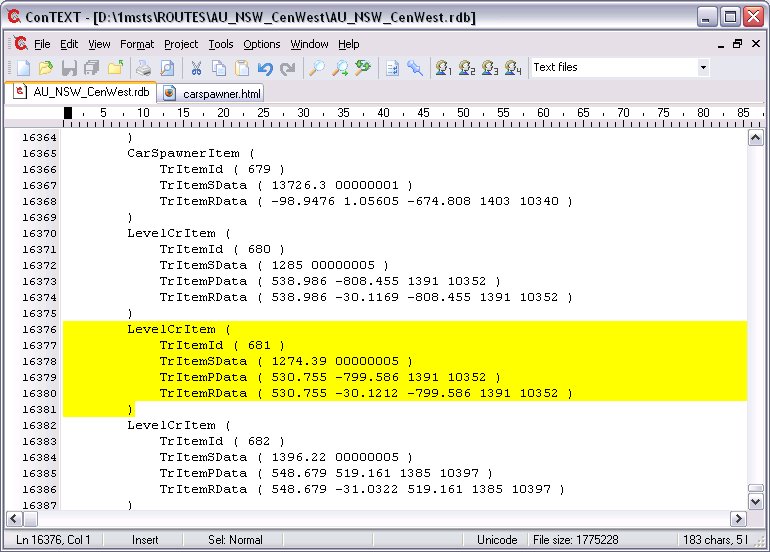Open Replace using the green arrows icon
Screen dimensions: 770x552
click(363, 68)
